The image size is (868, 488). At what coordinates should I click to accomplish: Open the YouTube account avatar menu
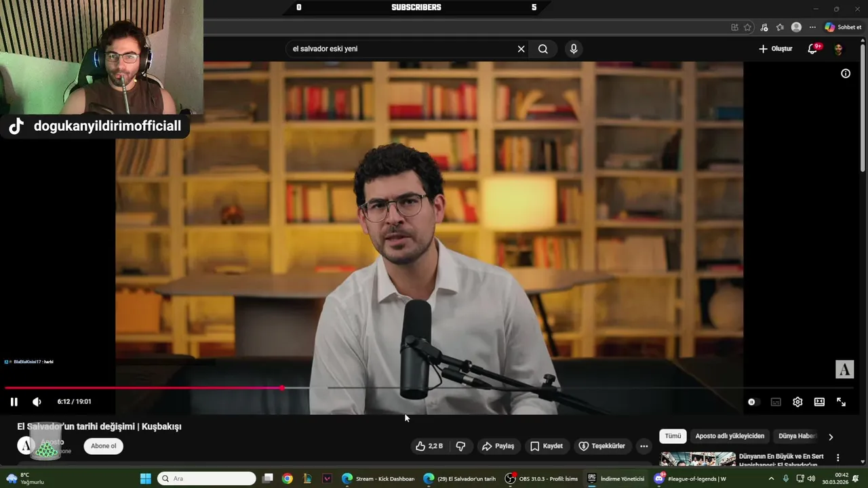point(838,49)
